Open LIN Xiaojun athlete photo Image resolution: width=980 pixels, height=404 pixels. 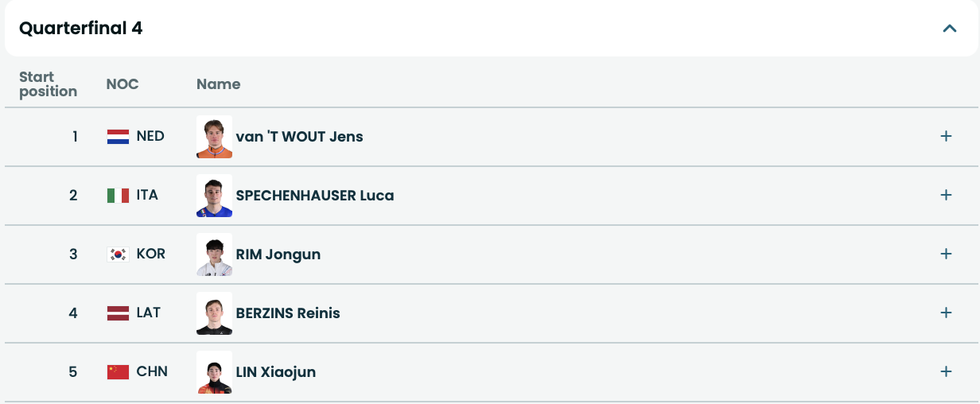tap(214, 372)
